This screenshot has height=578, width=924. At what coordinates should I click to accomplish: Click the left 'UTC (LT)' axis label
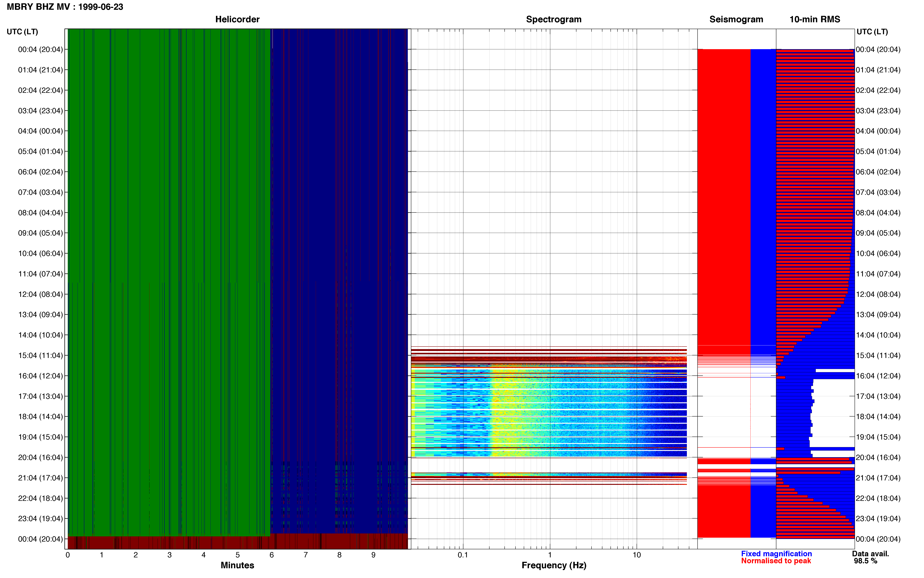pyautogui.click(x=22, y=32)
